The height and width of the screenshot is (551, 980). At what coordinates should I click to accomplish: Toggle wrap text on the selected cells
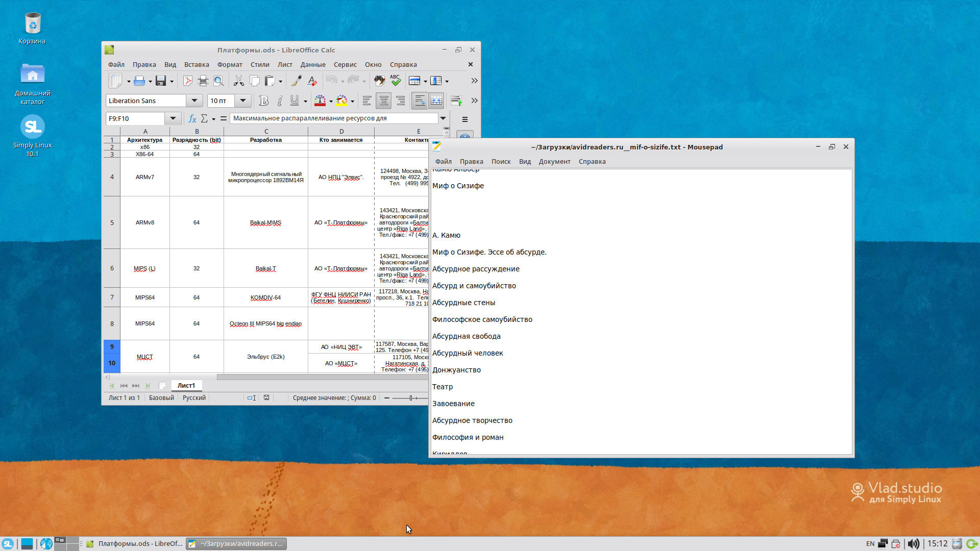point(419,101)
